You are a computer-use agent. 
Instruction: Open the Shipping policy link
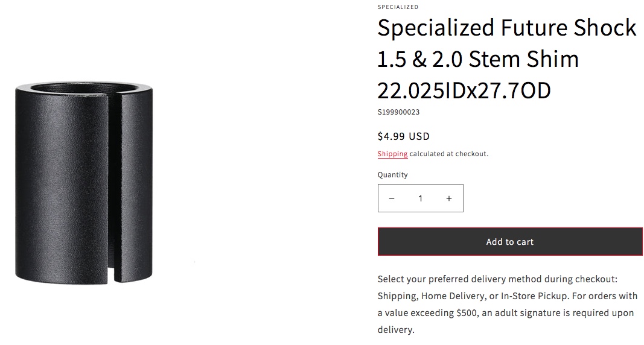click(392, 154)
